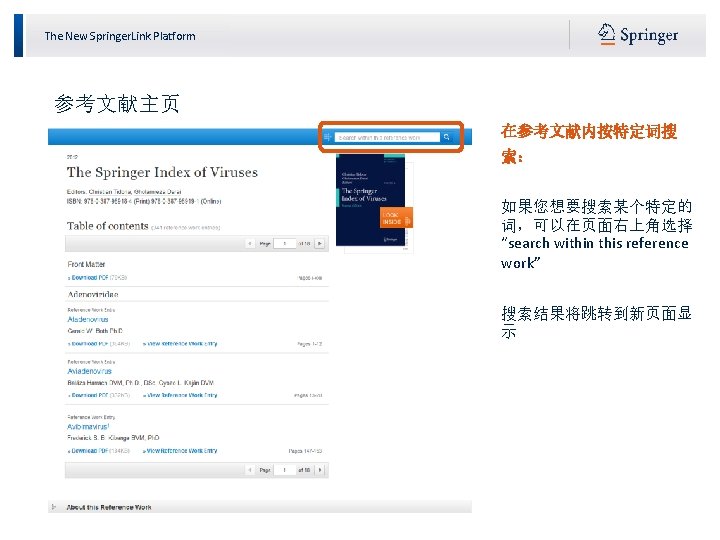Image resolution: width=720 pixels, height=540 pixels.
Task: Click the Front Matter section heading
Action: 86,264
